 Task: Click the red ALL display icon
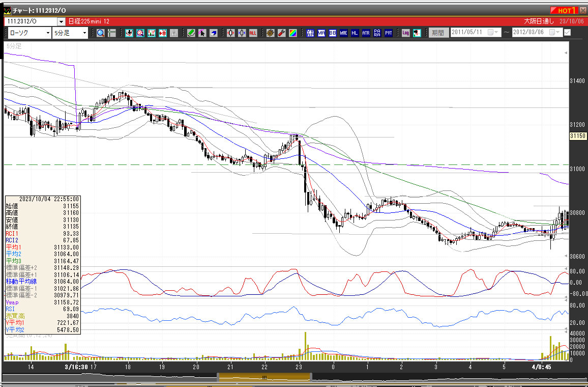tap(253, 33)
